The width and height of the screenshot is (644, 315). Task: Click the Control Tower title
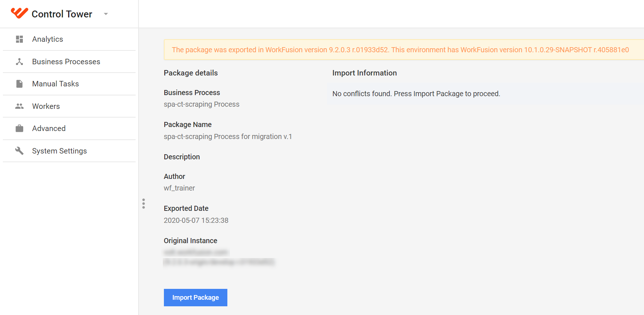(x=62, y=14)
